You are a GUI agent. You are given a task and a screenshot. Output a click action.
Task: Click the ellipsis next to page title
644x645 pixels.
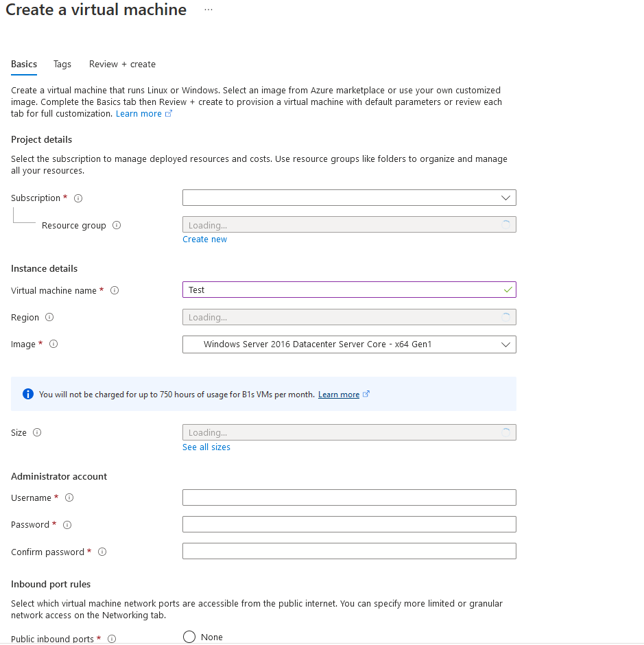pyautogui.click(x=208, y=10)
